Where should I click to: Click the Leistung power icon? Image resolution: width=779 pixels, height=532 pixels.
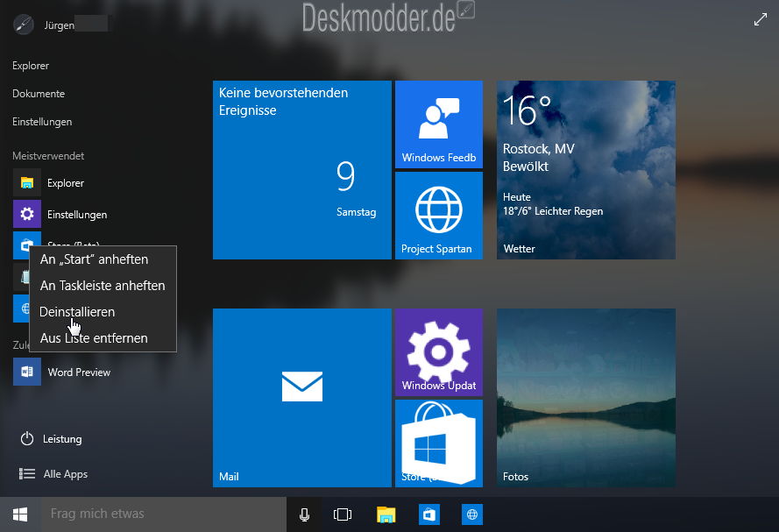[x=27, y=438]
